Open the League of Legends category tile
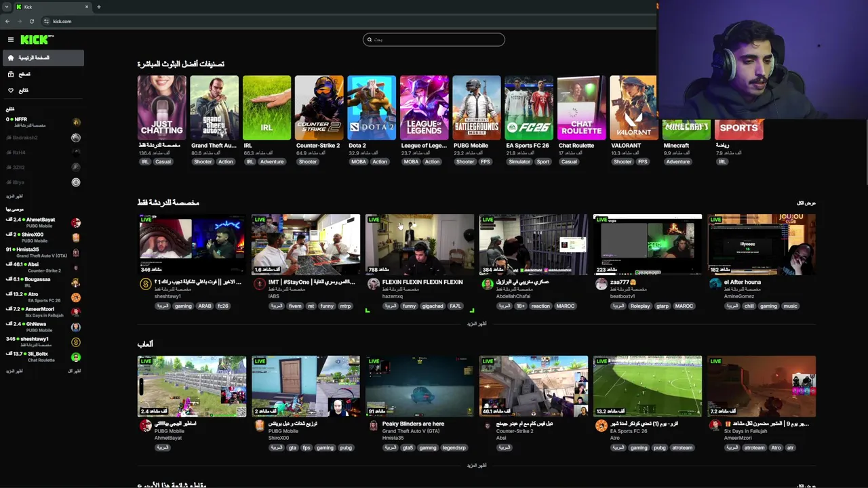This screenshot has width=868, height=488. [425, 107]
